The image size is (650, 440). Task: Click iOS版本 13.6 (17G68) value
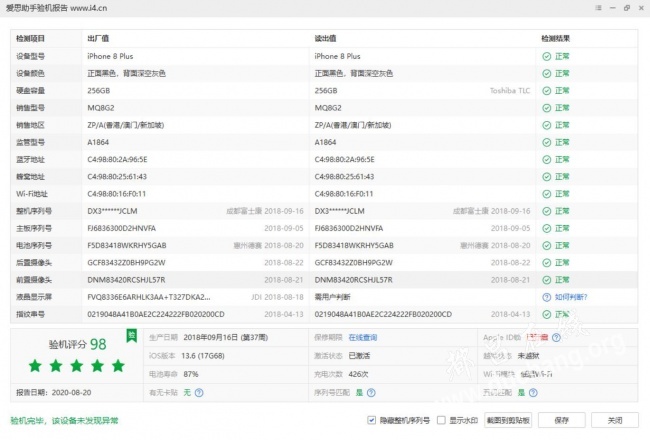pyautogui.click(x=204, y=356)
